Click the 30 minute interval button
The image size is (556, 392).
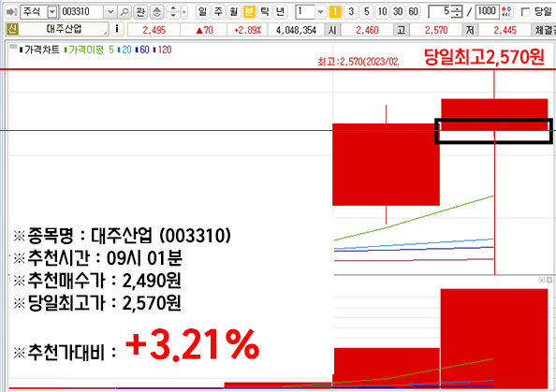click(x=398, y=12)
